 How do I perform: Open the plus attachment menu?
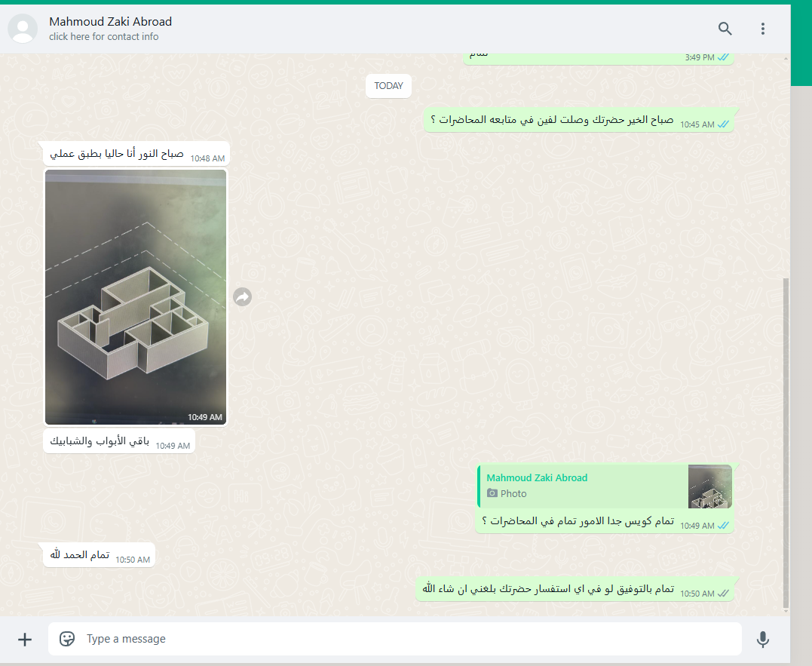(25, 640)
